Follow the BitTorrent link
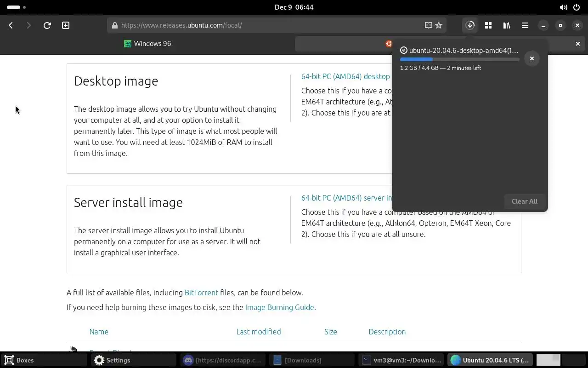588x368 pixels. [x=201, y=293]
